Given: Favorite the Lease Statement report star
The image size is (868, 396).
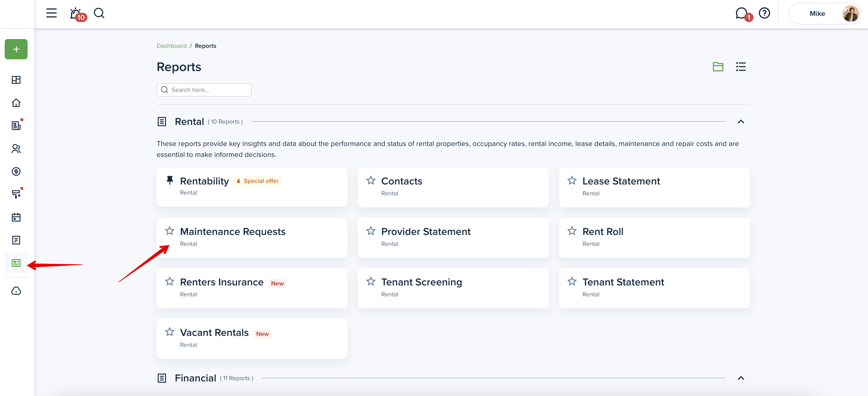Looking at the screenshot, I should (572, 180).
